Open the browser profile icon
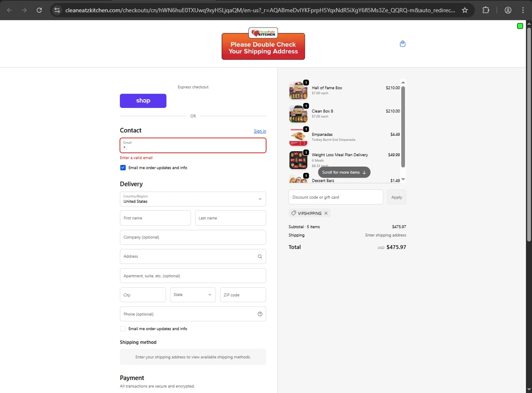The image size is (532, 393). point(508,10)
